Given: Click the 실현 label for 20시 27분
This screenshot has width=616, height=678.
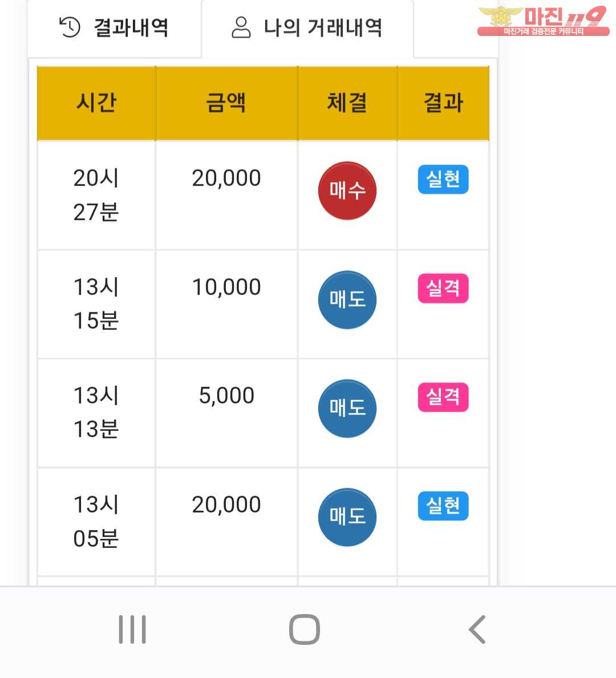Looking at the screenshot, I should pyautogui.click(x=443, y=179).
